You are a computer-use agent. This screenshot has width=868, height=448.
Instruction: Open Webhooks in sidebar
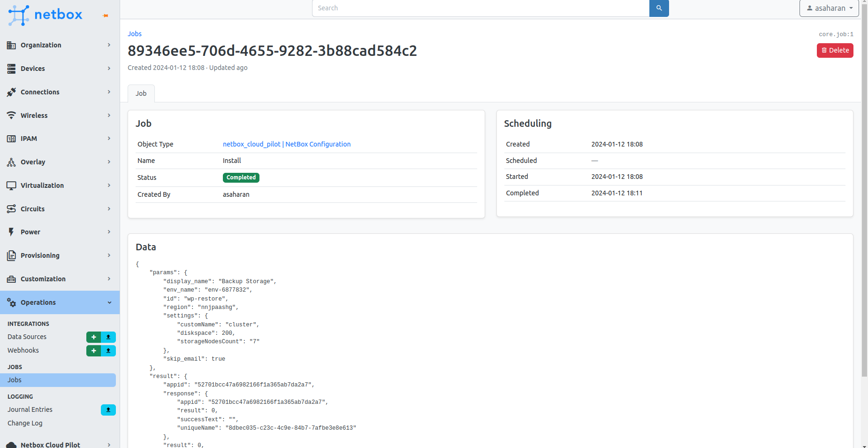[23, 350]
